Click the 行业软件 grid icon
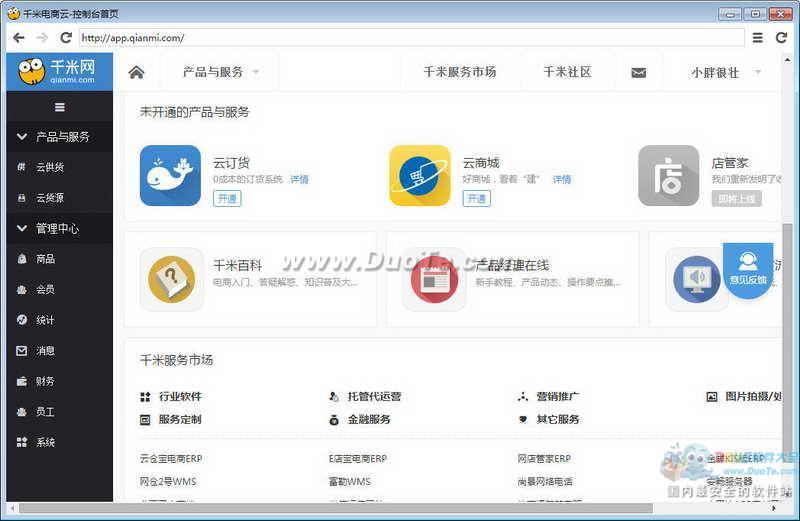Viewport: 800px width, 521px height. click(145, 396)
